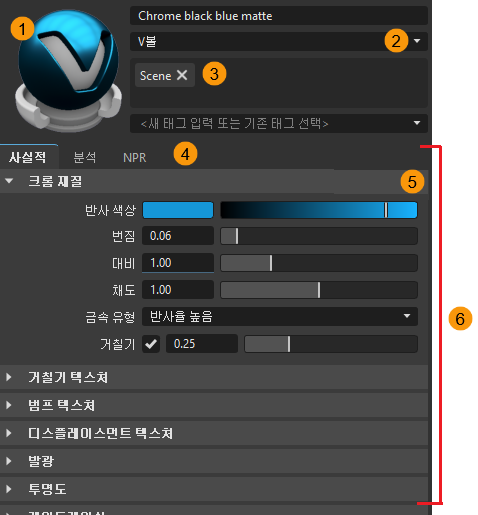Expand the 거칠기 텍스쳐 section
This screenshot has height=515, width=478.
[214, 377]
